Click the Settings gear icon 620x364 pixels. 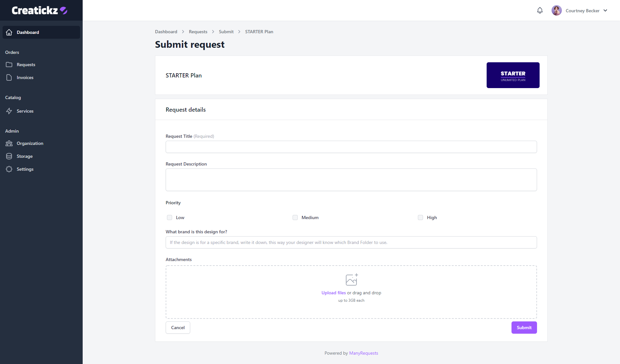pos(9,169)
